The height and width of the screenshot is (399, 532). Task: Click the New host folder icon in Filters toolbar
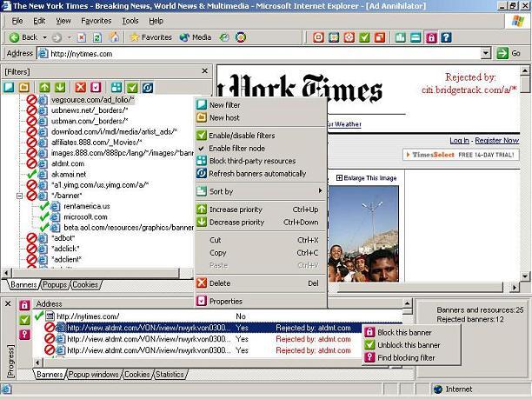pos(24,88)
